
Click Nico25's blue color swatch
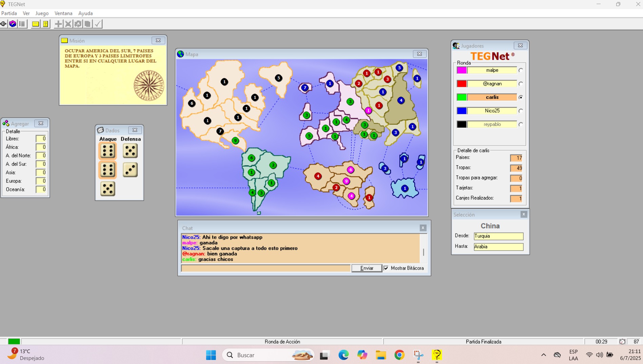pyautogui.click(x=462, y=111)
